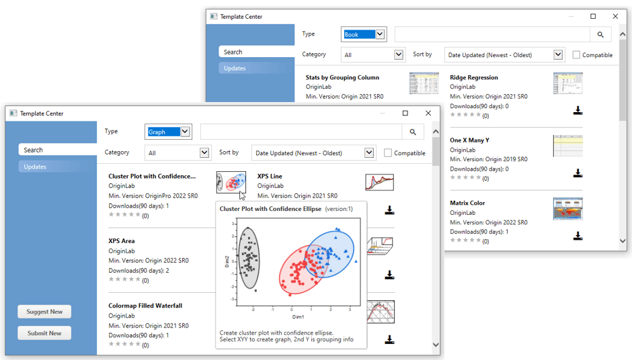Click scroll up arrow in Graph window
The width and height of the screenshot is (634, 364).
point(436,132)
